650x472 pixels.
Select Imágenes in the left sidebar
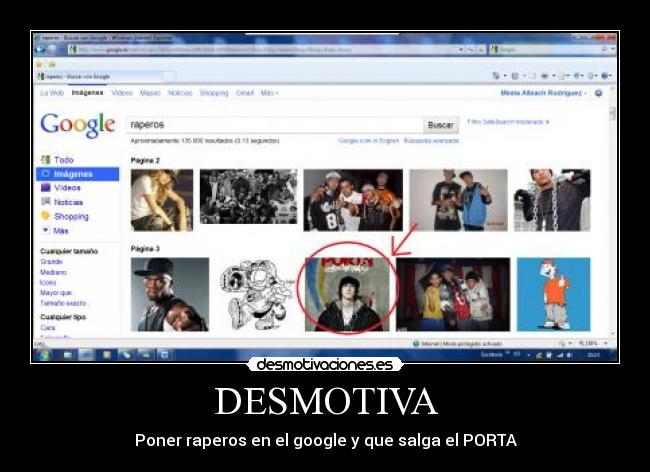[x=78, y=174]
